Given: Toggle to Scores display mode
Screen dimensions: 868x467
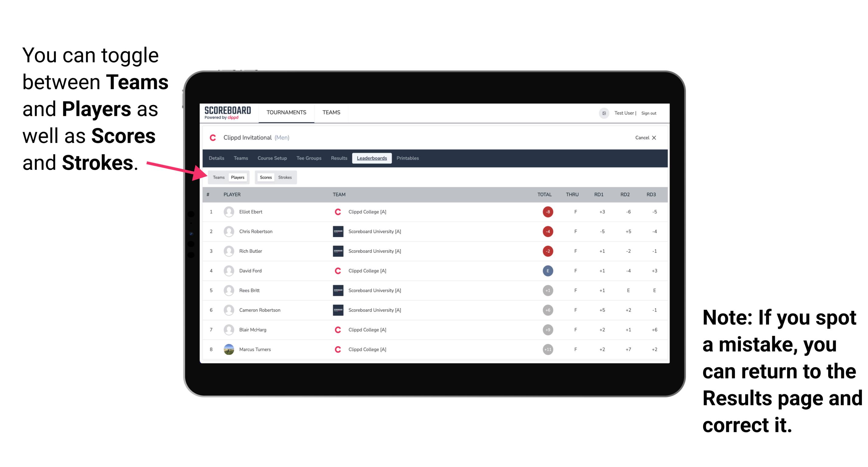Looking at the screenshot, I should 264,177.
